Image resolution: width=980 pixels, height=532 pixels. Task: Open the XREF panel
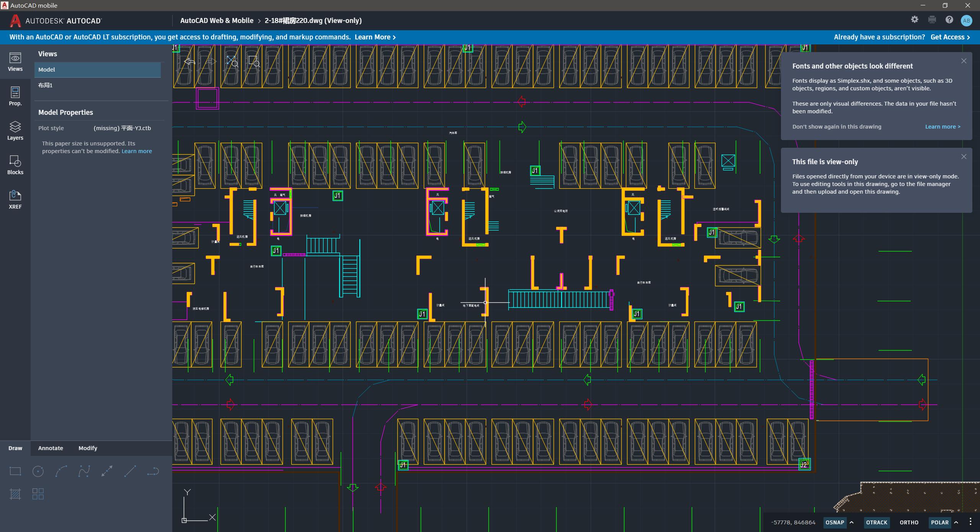[15, 199]
